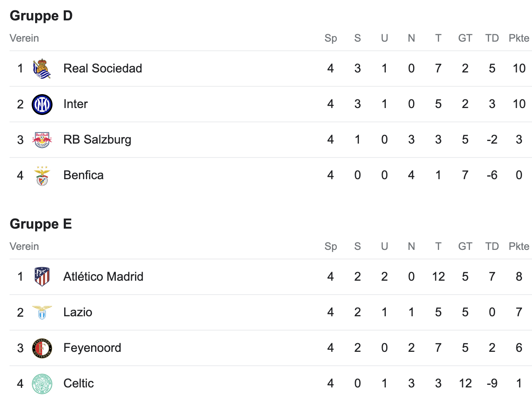Click the Celtic green clover badge
This screenshot has height=400, width=532.
pos(42,384)
